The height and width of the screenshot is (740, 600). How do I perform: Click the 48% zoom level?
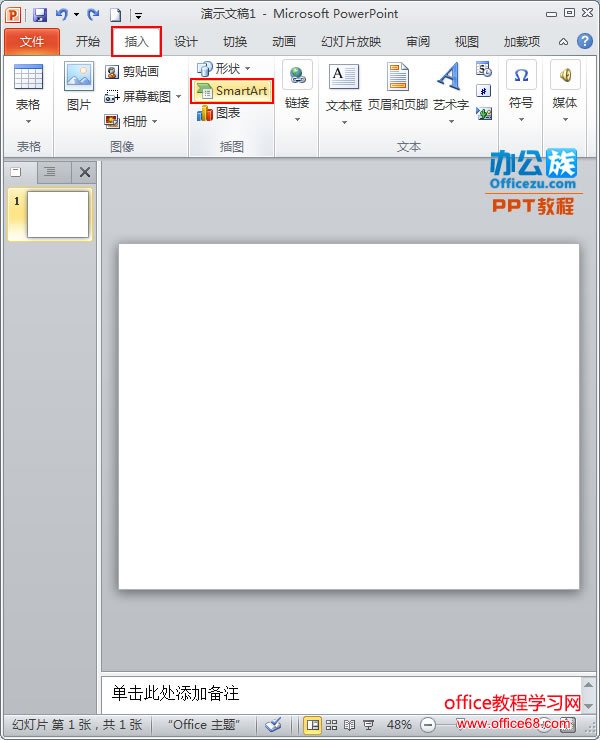pyautogui.click(x=399, y=724)
